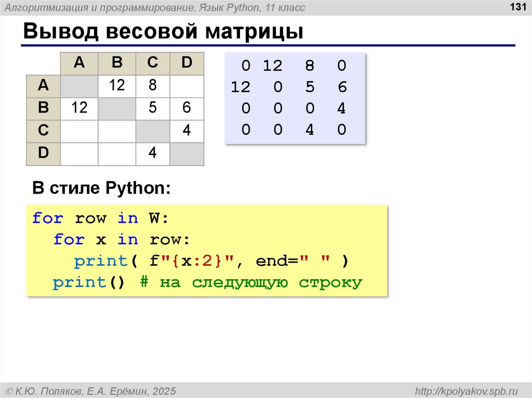Click the cell with value 4 in row D
The height and width of the screenshot is (398, 532).
click(x=152, y=154)
